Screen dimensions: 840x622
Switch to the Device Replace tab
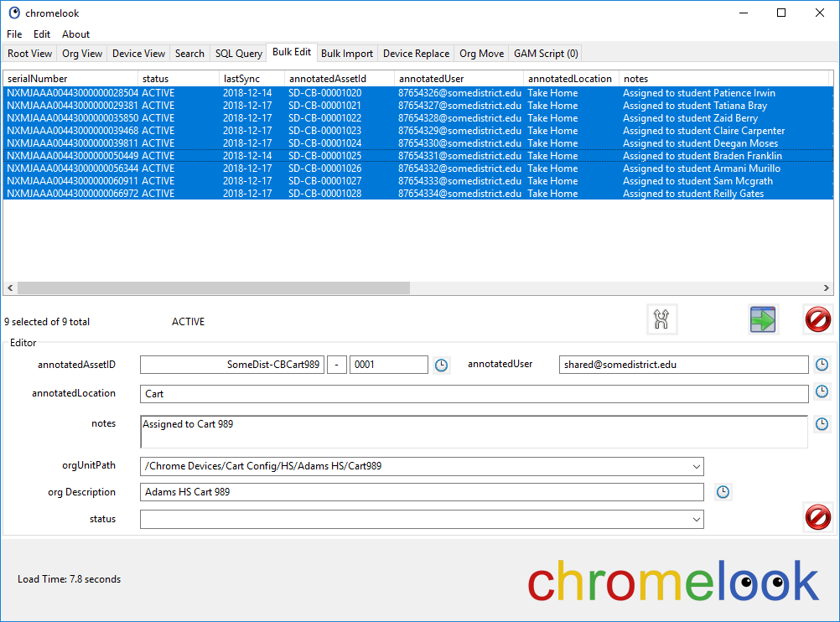coord(417,54)
